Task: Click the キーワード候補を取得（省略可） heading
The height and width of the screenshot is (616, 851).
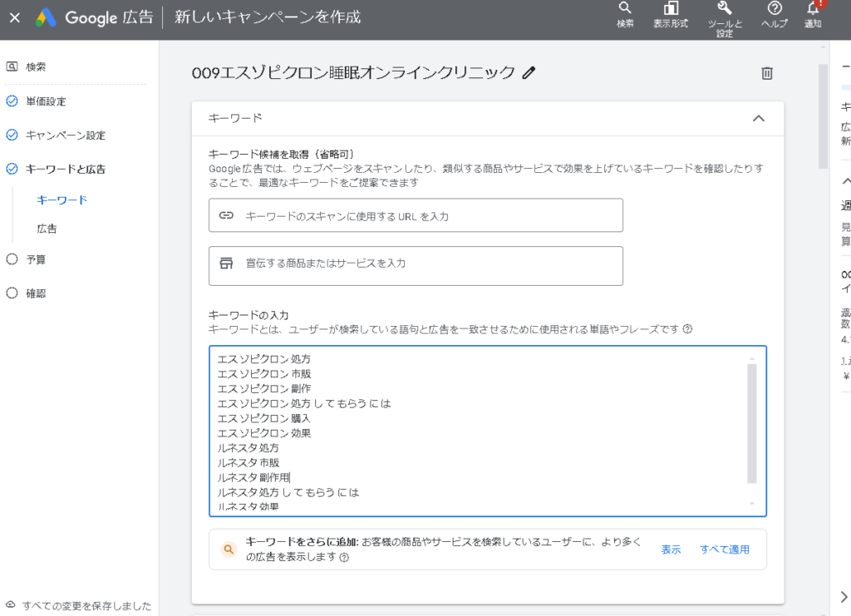Action: [282, 155]
